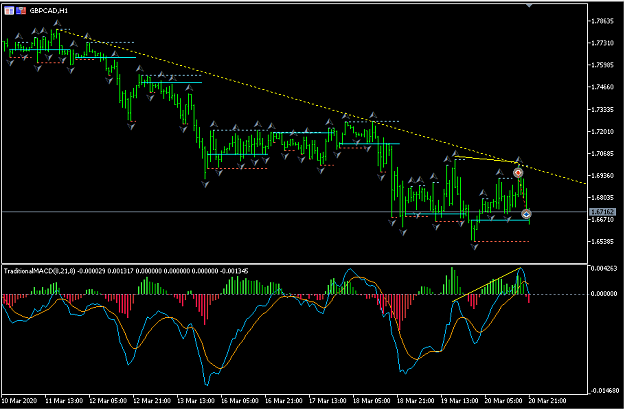Click the 13 Mar 13:00 time label
This screenshot has height=410, width=625.
click(x=197, y=400)
